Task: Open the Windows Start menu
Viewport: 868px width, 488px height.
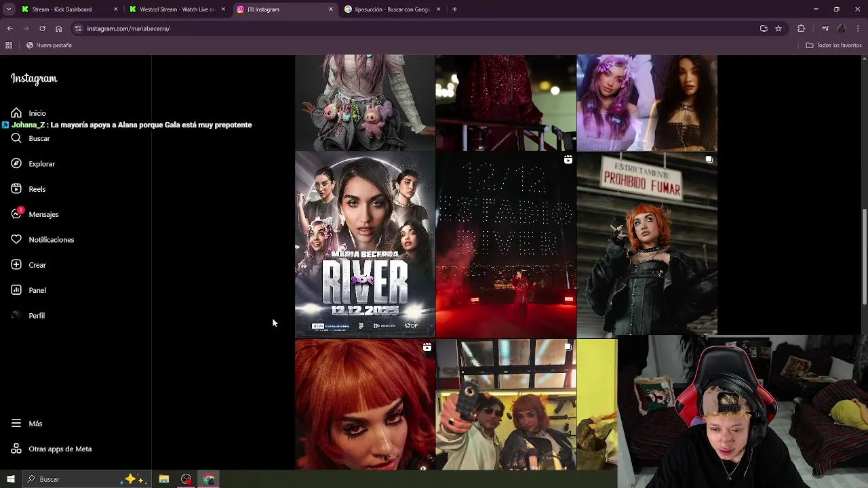Action: 10,479
